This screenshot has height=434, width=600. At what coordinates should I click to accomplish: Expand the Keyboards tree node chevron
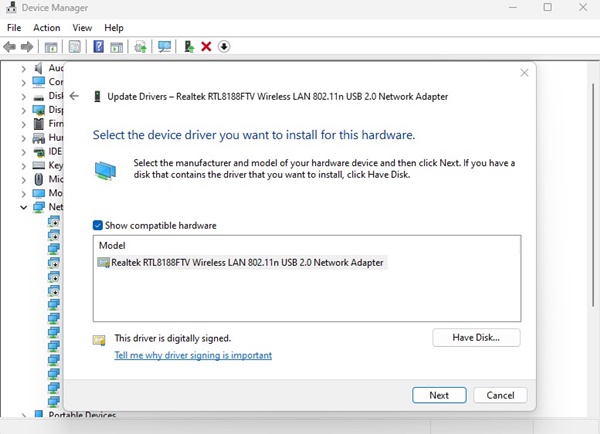click(23, 166)
